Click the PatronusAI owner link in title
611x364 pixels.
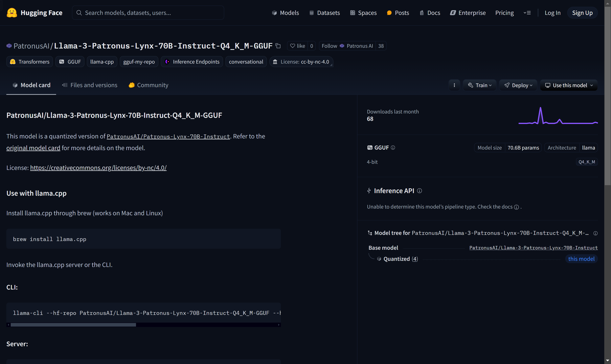coord(31,46)
